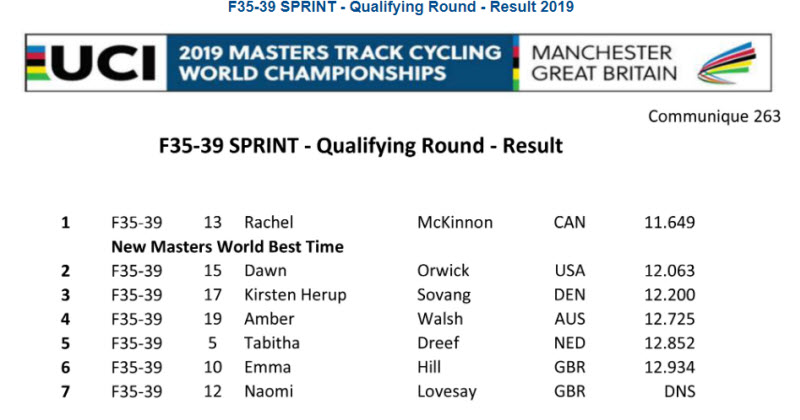Open the F35-39 SPRINT Qualifying Round title link
800x420 pixels.
(x=401, y=7)
